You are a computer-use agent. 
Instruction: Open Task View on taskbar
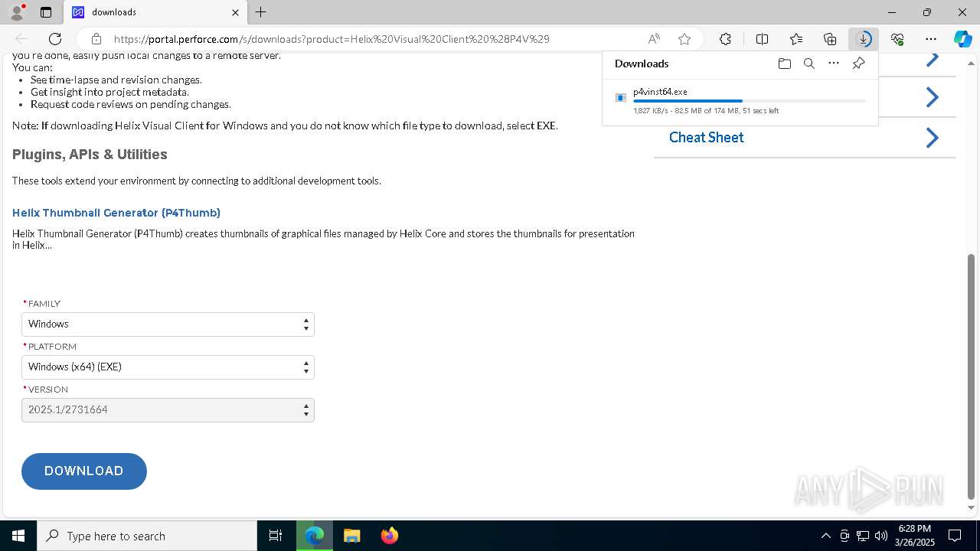coord(276,536)
